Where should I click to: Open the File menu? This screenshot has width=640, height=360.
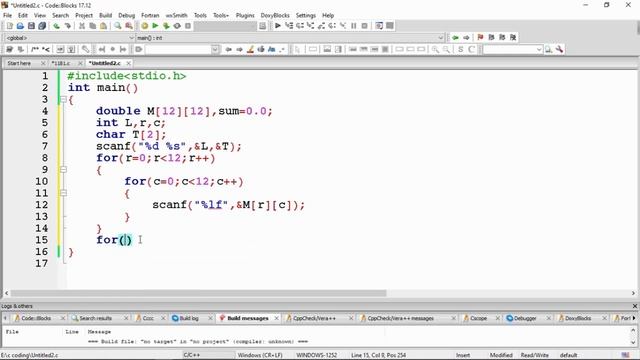[x=7, y=15]
